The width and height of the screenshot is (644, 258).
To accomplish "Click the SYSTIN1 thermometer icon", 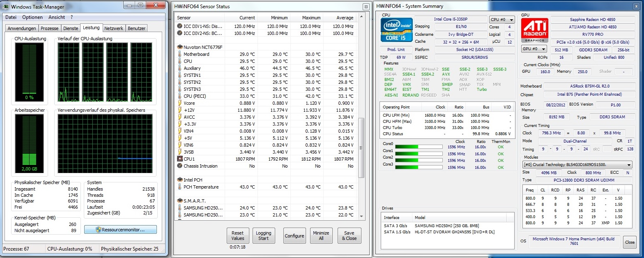I will click(x=179, y=75).
